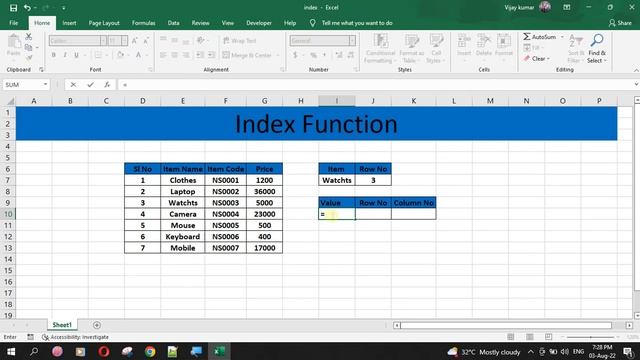Screen dimensions: 640x360
Task: Click the horizontal scrollbar track
Action: click(506, 325)
